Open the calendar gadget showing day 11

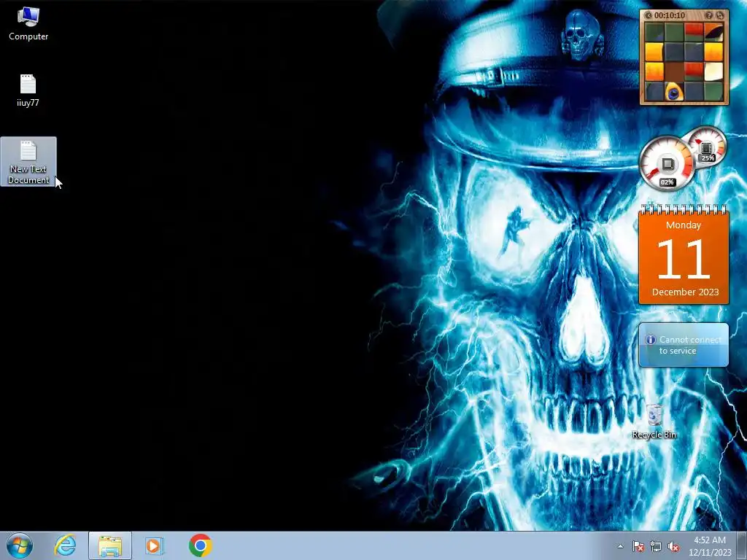tap(684, 254)
